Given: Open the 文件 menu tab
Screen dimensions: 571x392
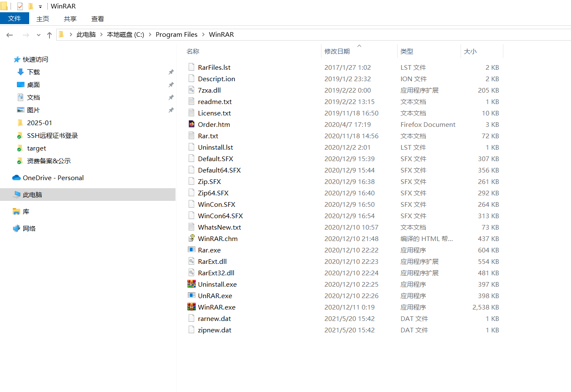Looking at the screenshot, I should (x=14, y=19).
